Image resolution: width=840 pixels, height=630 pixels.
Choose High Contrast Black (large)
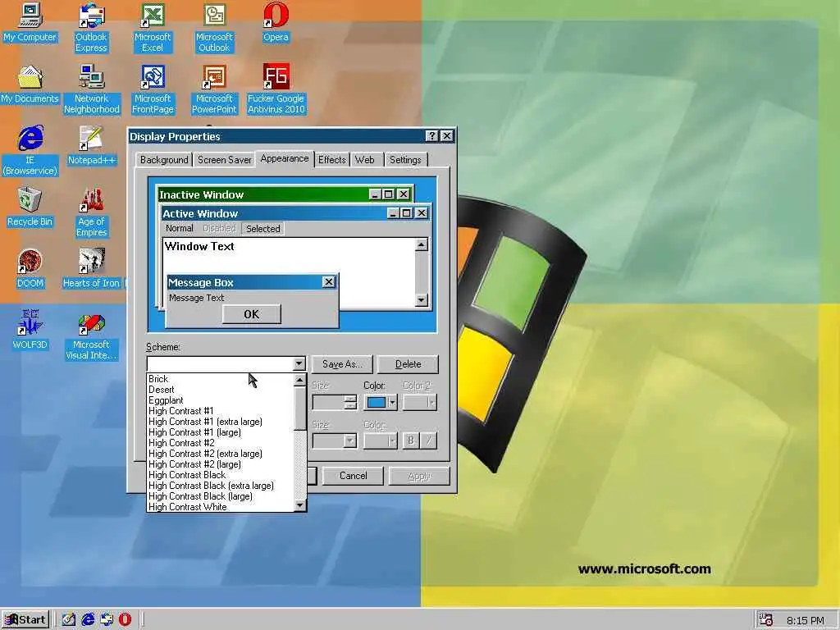[221, 496]
